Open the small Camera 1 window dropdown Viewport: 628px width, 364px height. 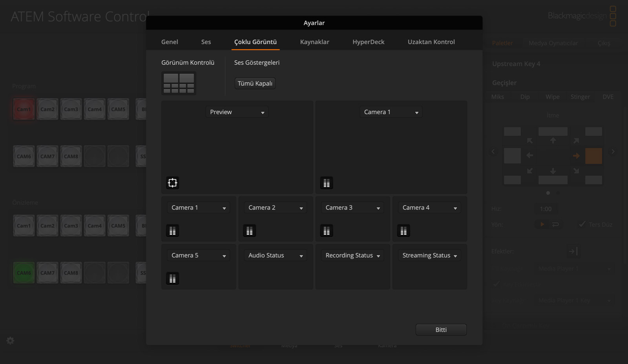tap(199, 208)
